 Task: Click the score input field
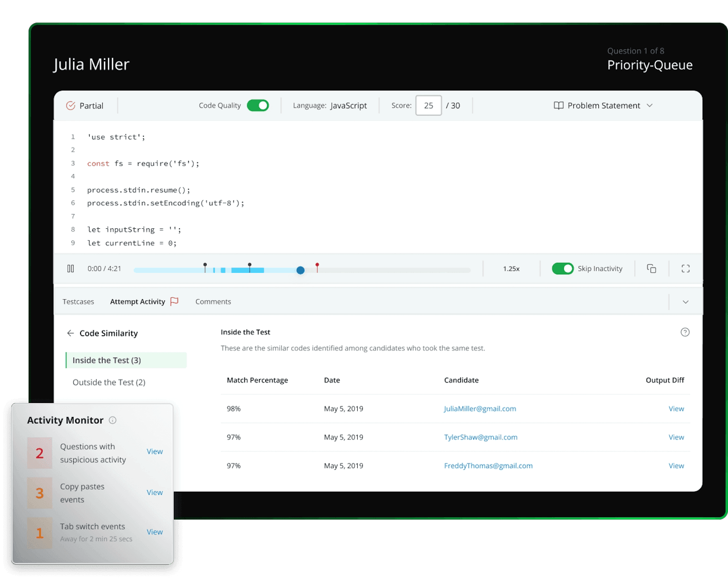[428, 106]
